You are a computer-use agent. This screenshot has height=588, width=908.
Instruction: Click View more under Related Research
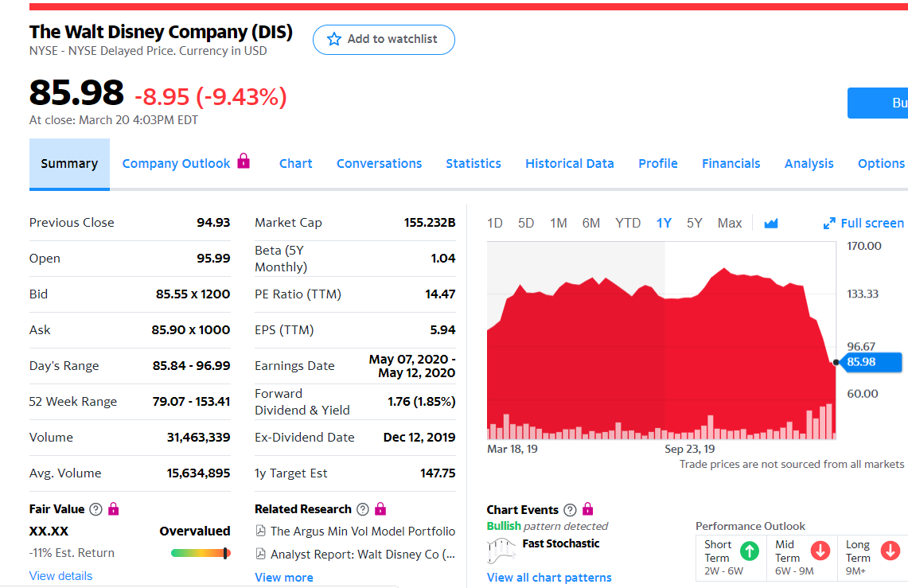(x=284, y=577)
